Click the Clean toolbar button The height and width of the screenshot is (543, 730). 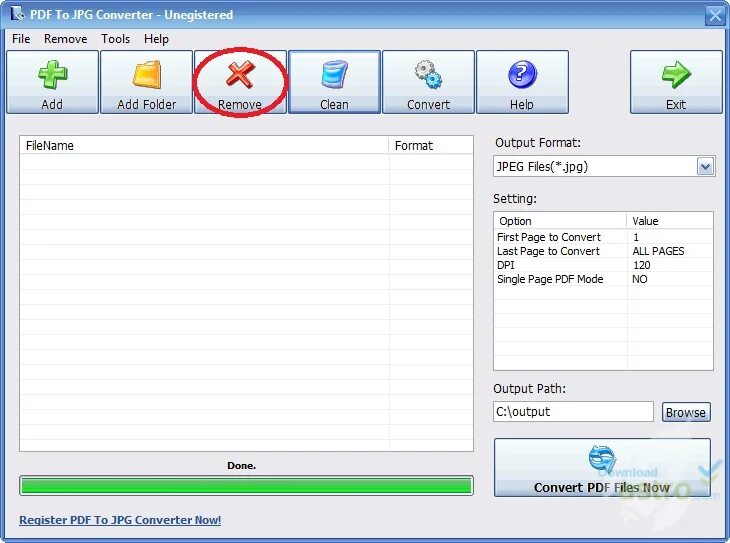(334, 82)
